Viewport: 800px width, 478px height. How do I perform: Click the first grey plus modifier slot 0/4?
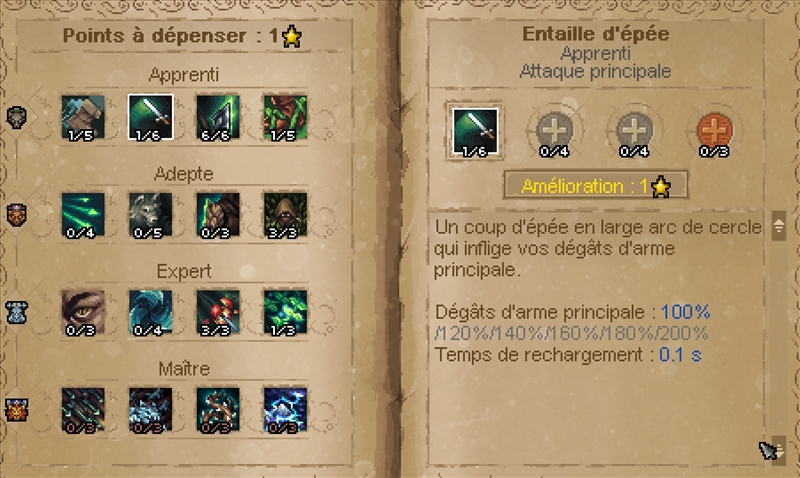click(555, 132)
